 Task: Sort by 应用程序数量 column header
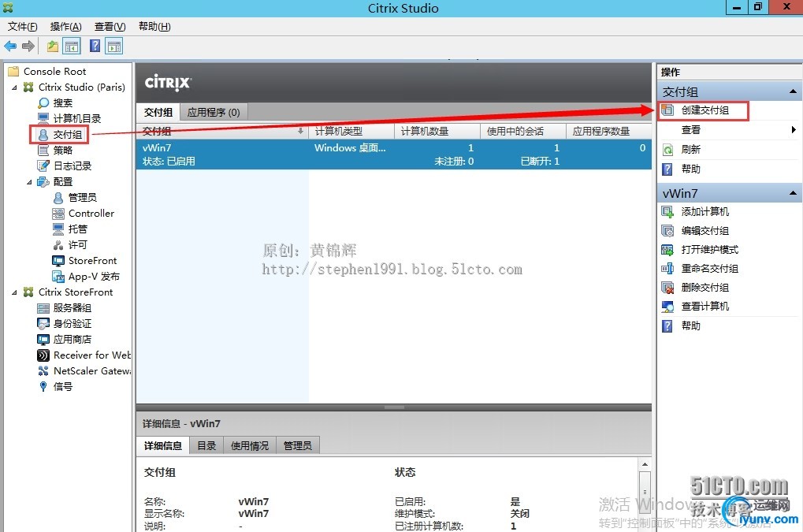click(x=609, y=132)
